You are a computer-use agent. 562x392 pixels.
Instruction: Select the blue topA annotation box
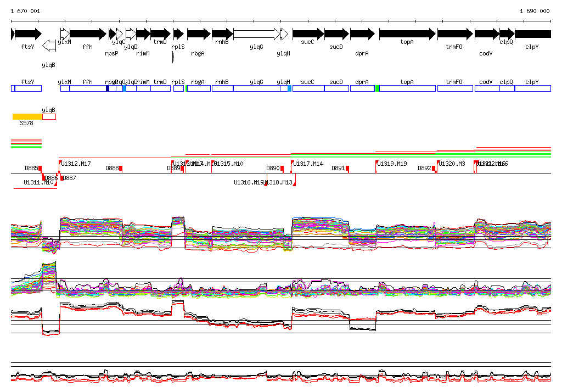tap(408, 88)
